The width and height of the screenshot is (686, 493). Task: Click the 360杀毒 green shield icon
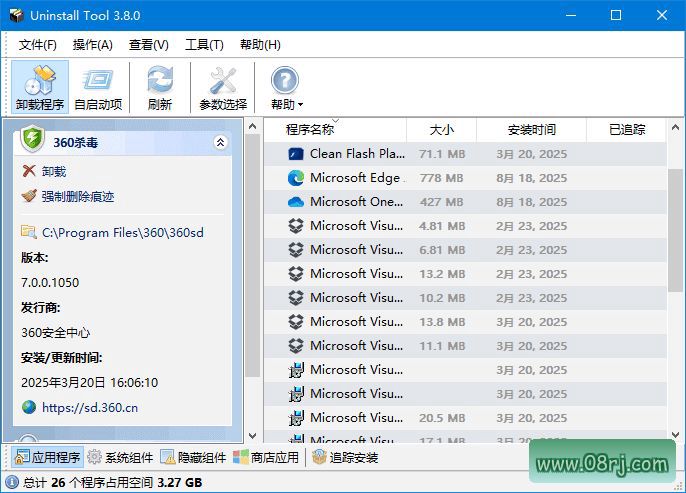point(33,141)
